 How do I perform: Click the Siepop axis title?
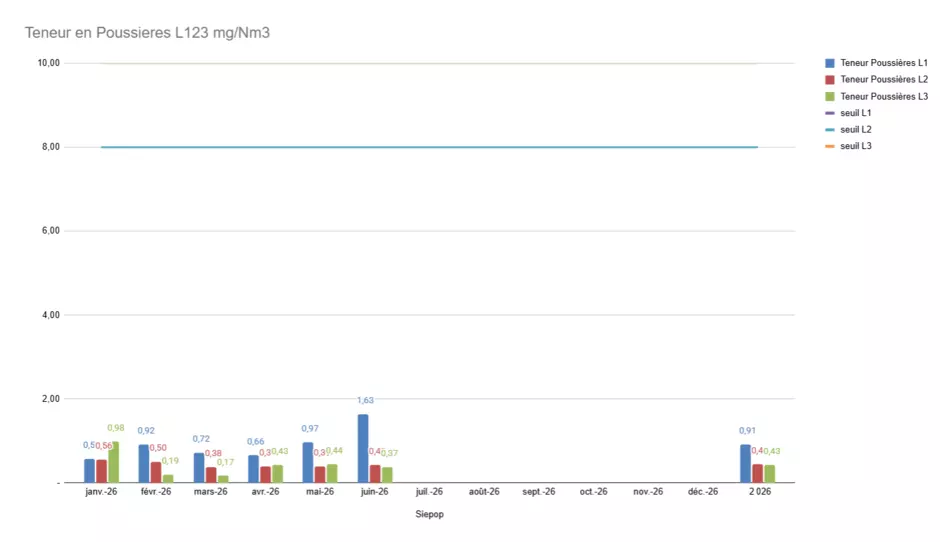(429, 514)
